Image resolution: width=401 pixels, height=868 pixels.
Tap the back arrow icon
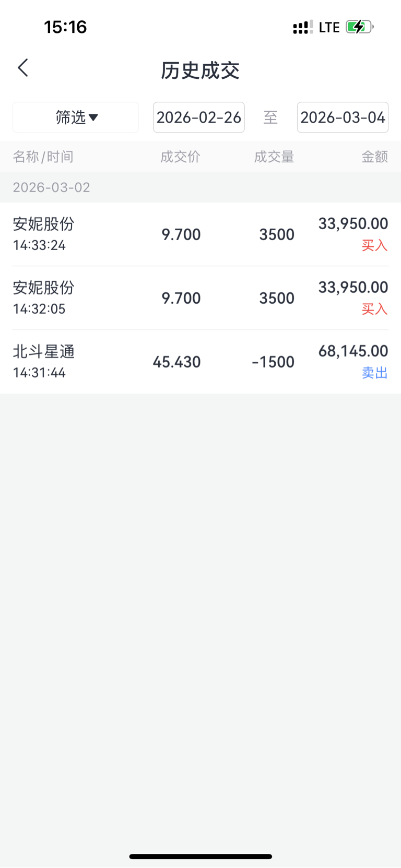click(x=23, y=68)
